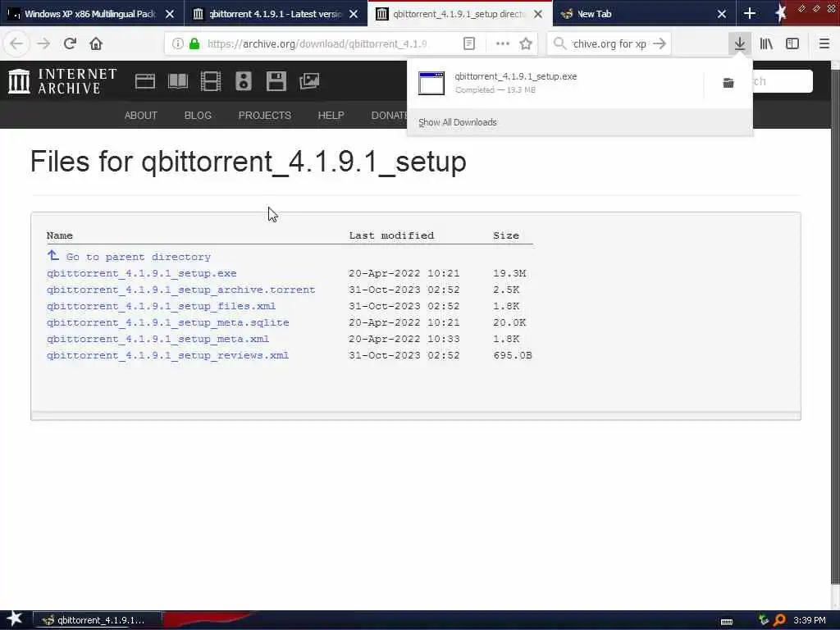The height and width of the screenshot is (630, 840).
Task: Open Internet Archive audio speaker icon
Action: pyautogui.click(x=243, y=81)
